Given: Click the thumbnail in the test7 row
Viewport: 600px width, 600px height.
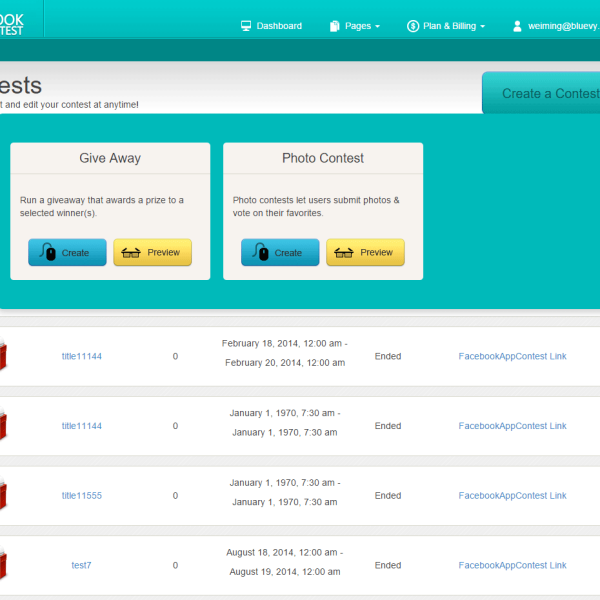Looking at the screenshot, I should coord(3,565).
